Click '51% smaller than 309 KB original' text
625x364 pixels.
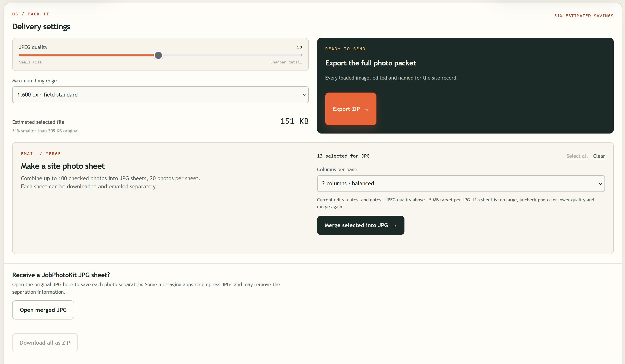(x=45, y=131)
